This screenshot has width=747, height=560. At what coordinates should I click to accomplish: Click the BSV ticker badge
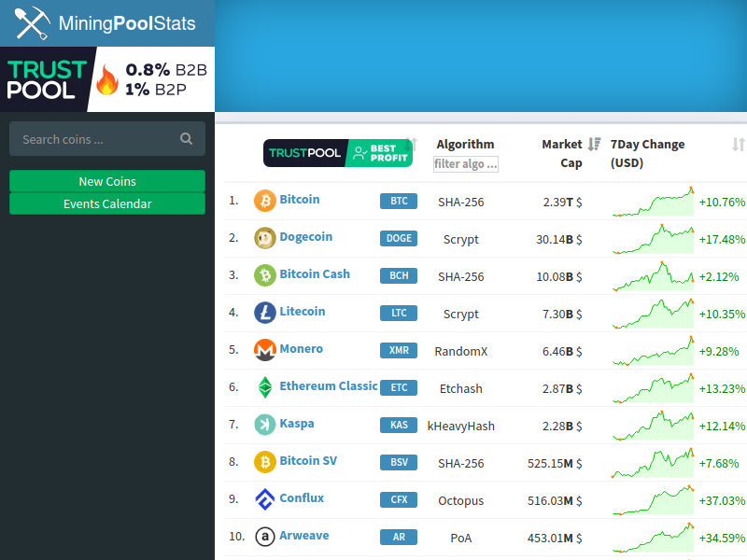coord(399,462)
